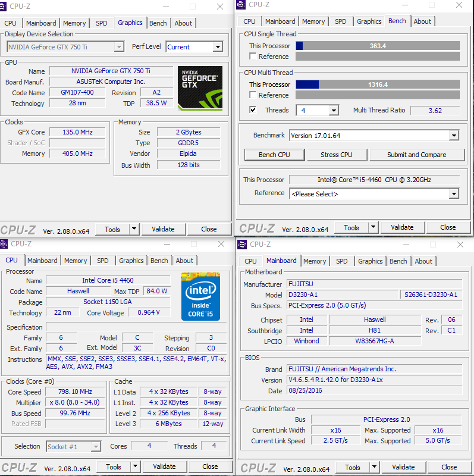Click Validate in CPU window

(165, 466)
